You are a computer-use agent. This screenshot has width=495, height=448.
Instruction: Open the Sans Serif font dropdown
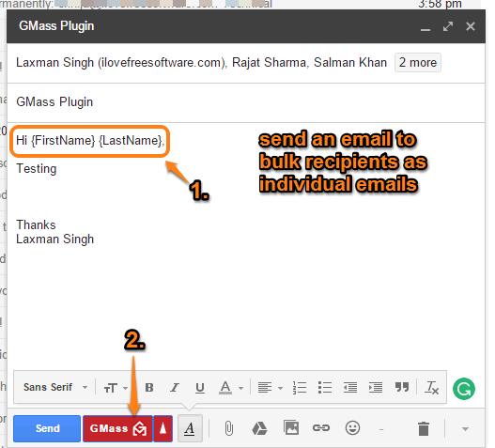coord(55,387)
